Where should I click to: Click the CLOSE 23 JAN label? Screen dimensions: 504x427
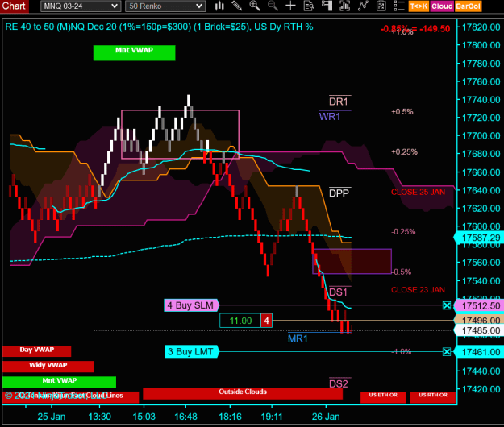point(419,290)
